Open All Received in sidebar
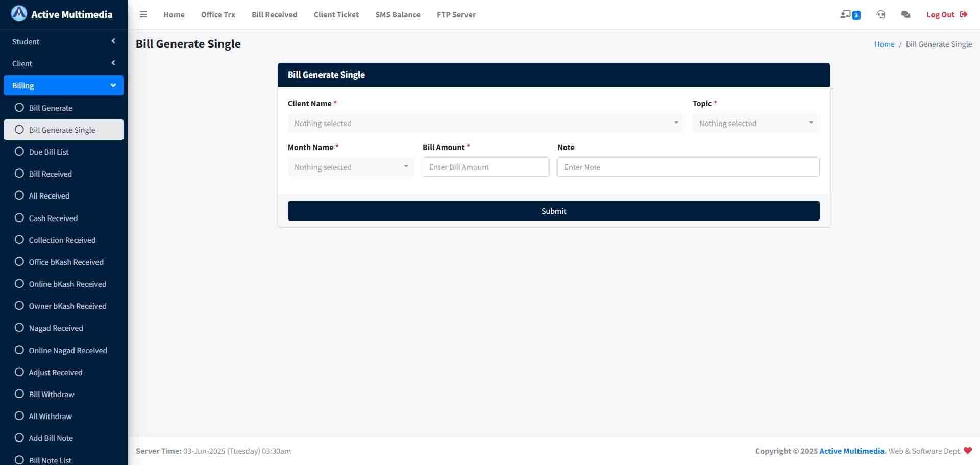The width and height of the screenshot is (980, 465). [x=64, y=195]
